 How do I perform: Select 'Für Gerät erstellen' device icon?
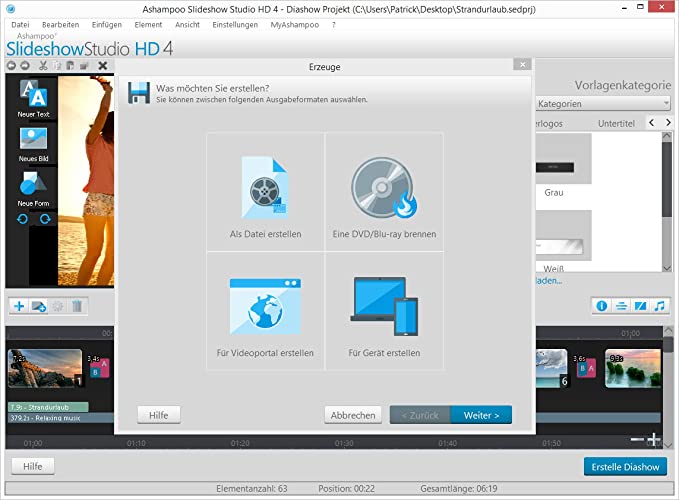click(x=384, y=311)
